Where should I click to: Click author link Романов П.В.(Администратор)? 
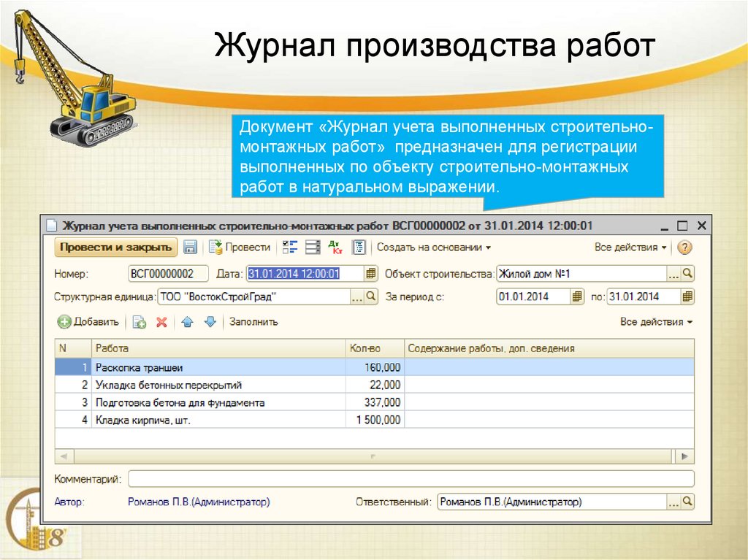pyautogui.click(x=199, y=502)
